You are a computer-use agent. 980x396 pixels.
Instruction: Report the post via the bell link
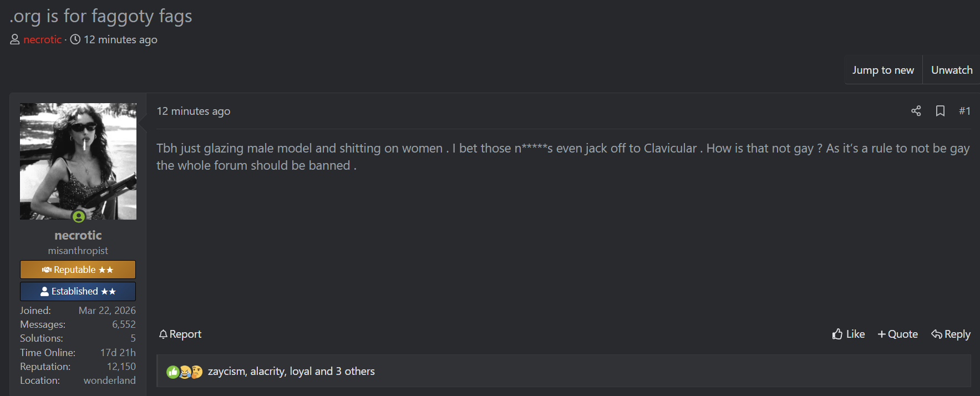coord(180,334)
